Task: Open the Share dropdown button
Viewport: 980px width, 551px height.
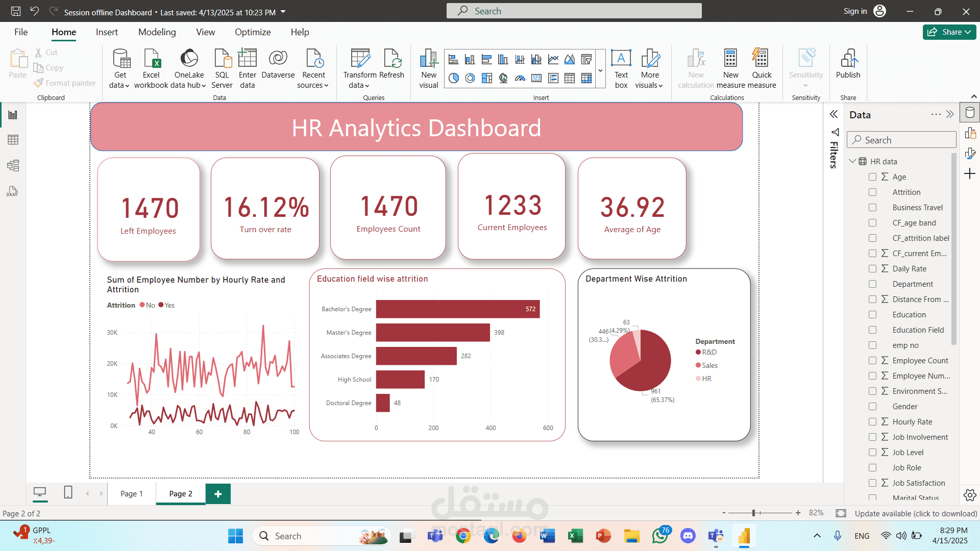Action: tap(949, 32)
